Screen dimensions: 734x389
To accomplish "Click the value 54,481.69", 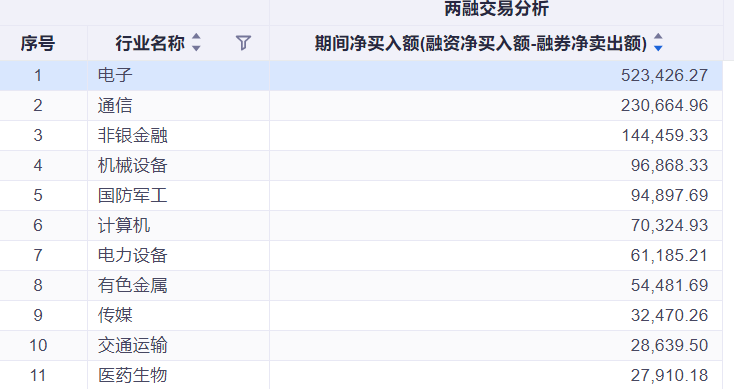I will point(669,285).
